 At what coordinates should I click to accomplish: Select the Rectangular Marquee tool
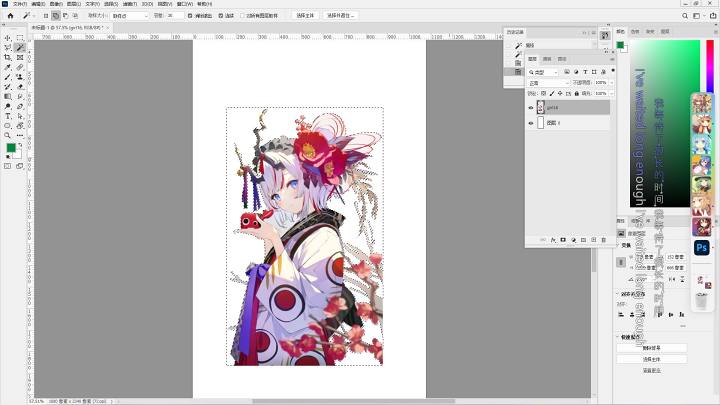20,38
